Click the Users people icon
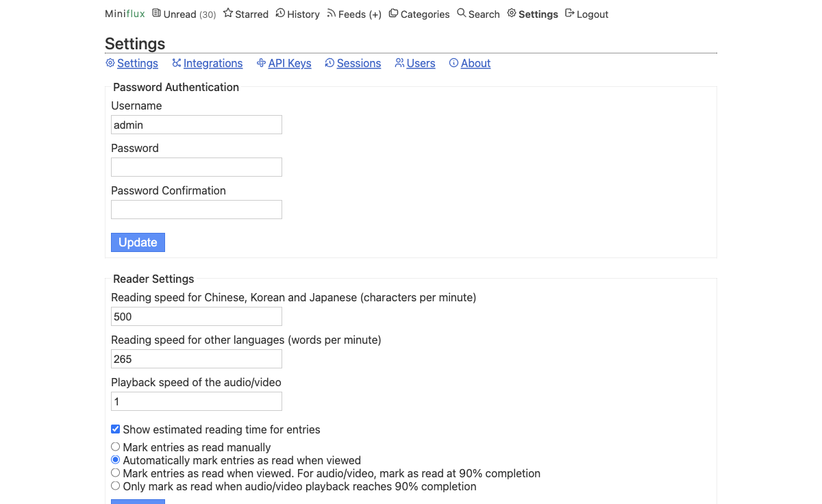This screenshot has width=822, height=504. pyautogui.click(x=399, y=63)
